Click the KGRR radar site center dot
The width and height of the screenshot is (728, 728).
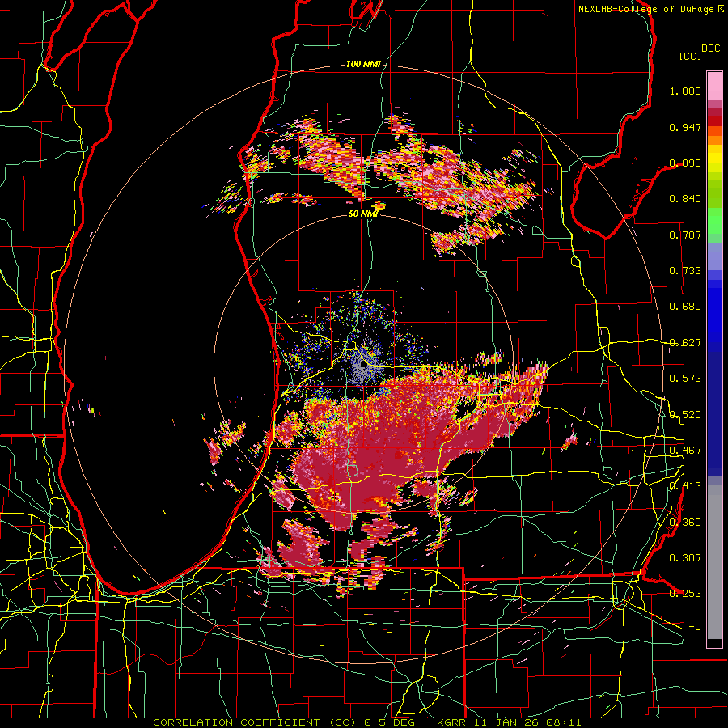[x=363, y=365]
